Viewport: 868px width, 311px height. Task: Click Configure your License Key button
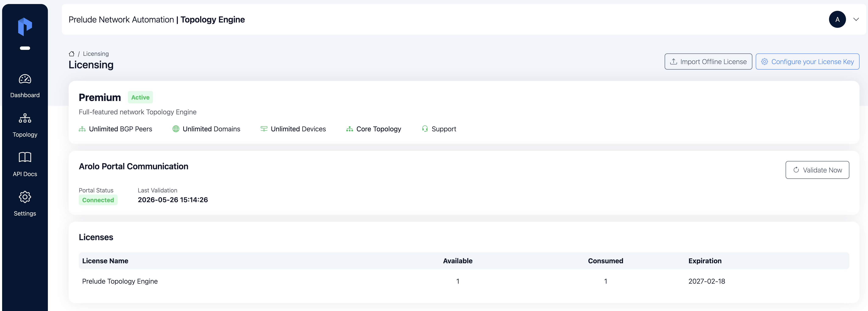807,62
